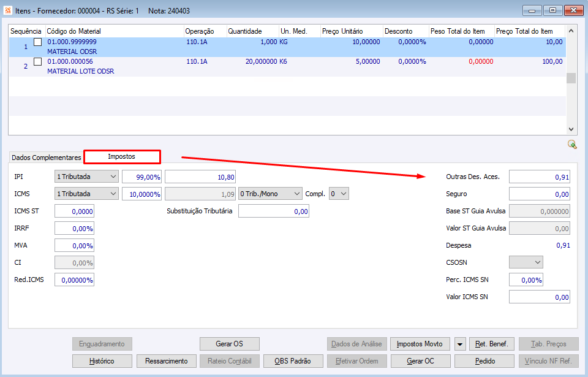The width and height of the screenshot is (588, 377).
Task: Click the Seguro value field
Action: (540, 194)
